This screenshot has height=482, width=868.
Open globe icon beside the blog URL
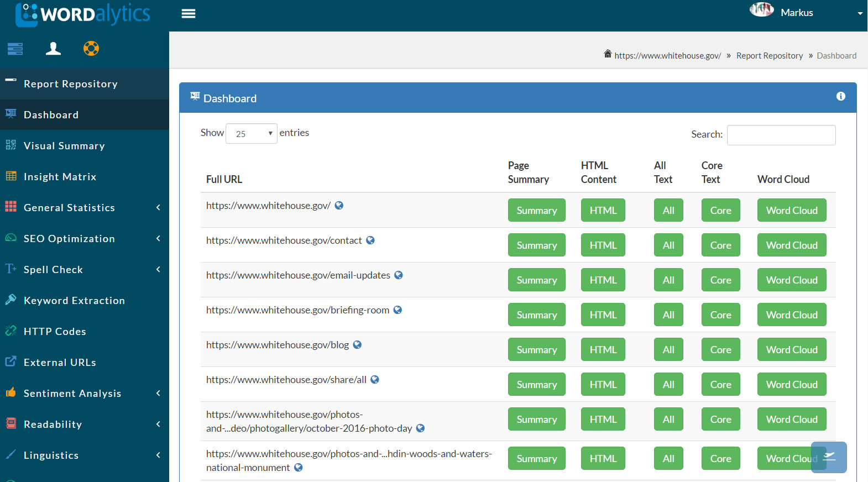click(x=357, y=344)
